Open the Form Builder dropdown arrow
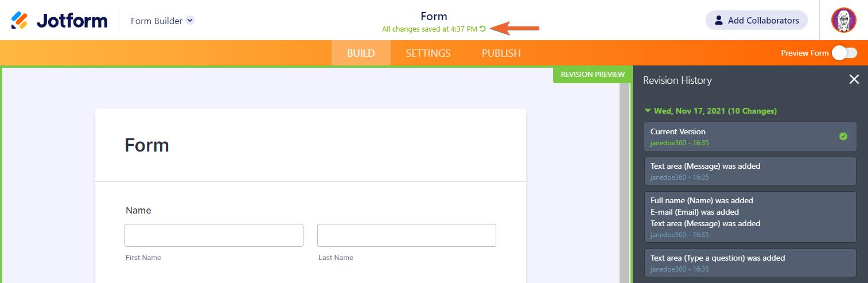 click(190, 21)
